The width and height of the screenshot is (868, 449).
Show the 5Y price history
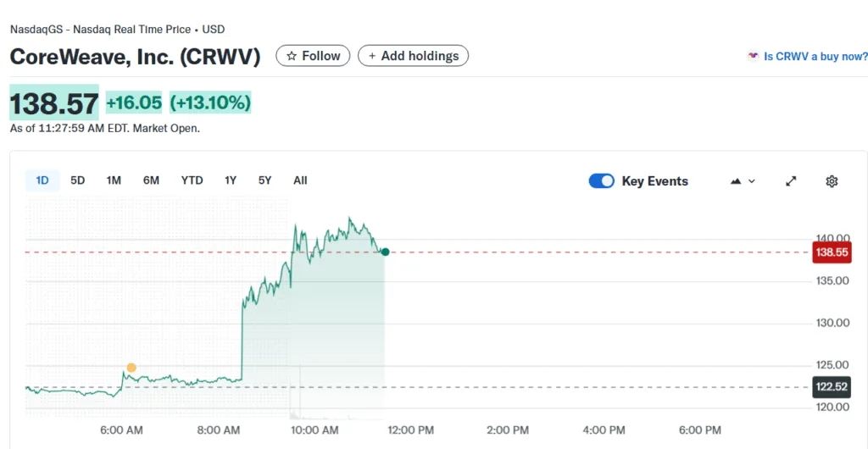[264, 180]
